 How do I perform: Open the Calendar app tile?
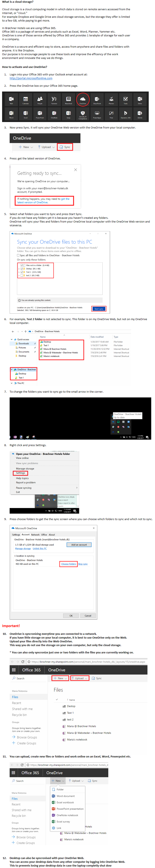tap(25, 100)
